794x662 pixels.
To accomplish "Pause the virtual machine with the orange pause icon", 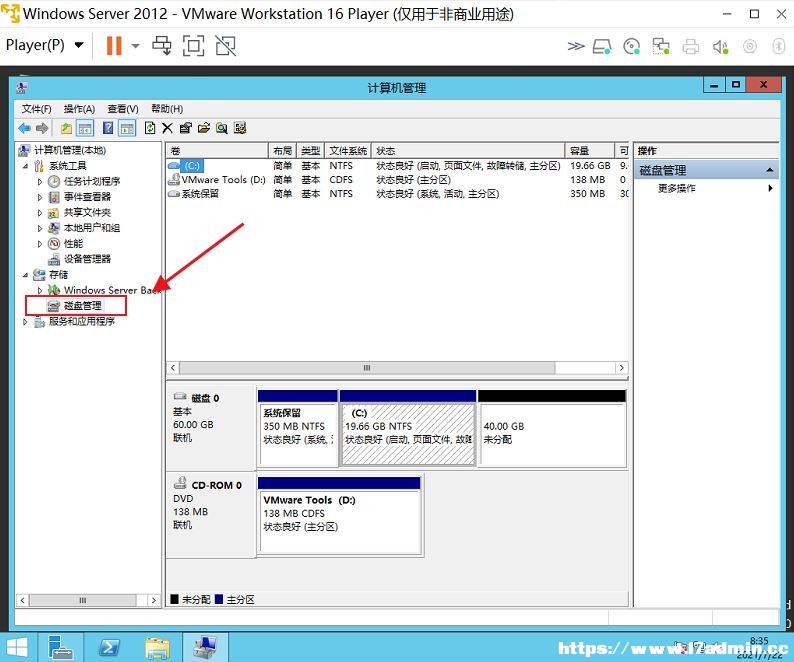I will click(x=114, y=46).
